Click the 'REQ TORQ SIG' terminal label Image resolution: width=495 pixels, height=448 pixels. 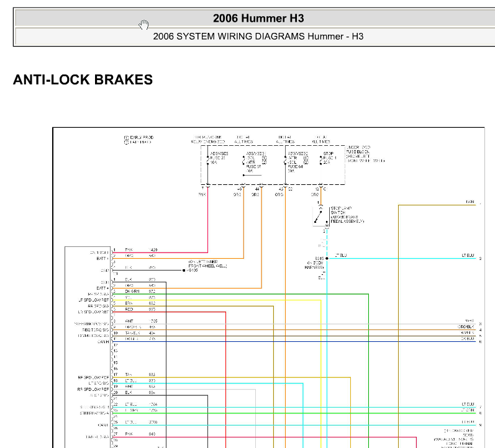click(x=96, y=329)
